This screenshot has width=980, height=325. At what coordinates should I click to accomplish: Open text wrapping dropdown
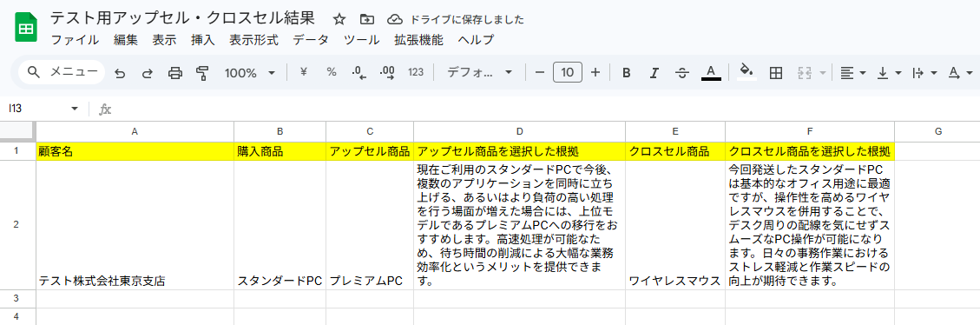[x=924, y=73]
